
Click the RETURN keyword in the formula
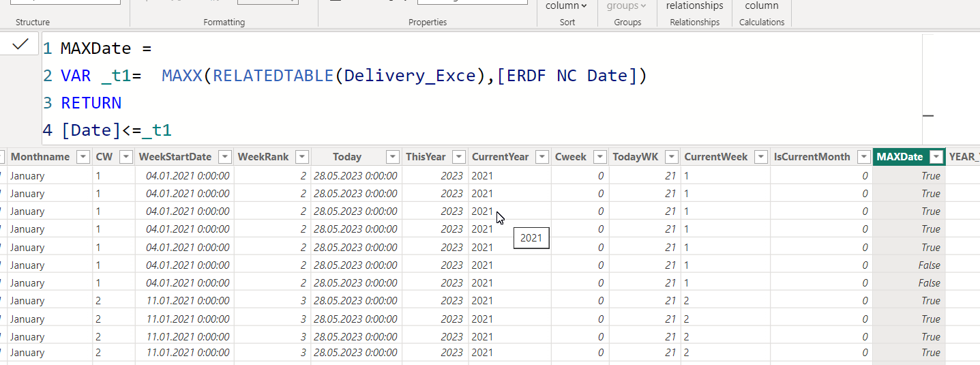[91, 103]
